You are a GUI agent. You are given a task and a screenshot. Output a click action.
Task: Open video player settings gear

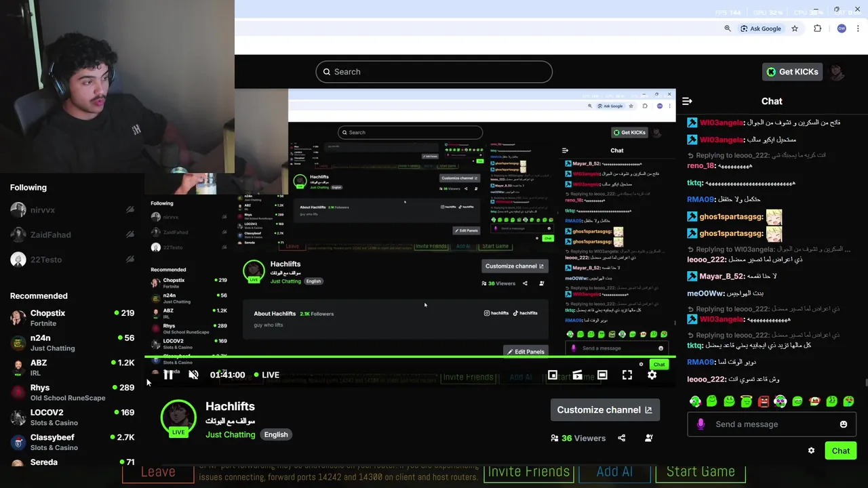(x=652, y=375)
